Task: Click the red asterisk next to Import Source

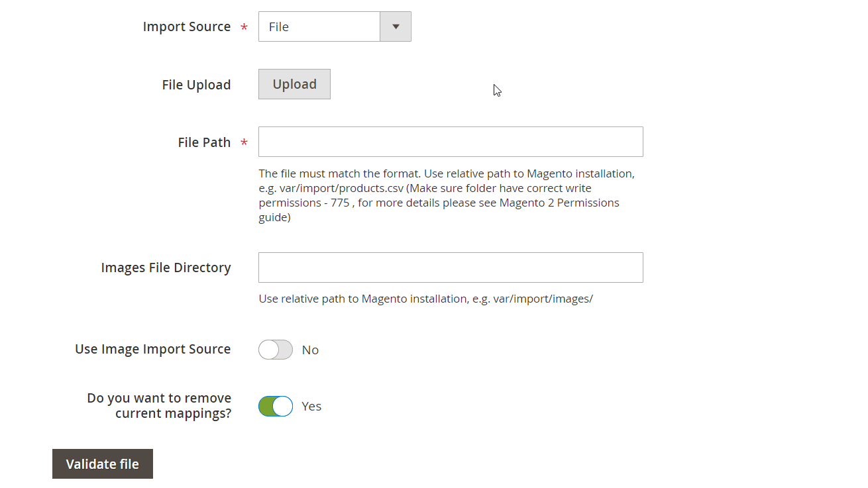Action: tap(244, 28)
